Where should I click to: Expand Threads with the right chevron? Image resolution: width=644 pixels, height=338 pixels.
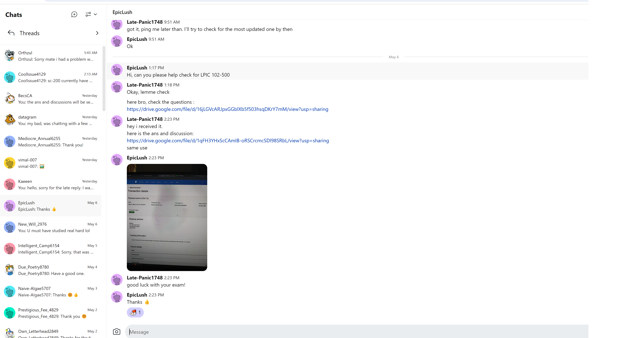click(x=97, y=33)
